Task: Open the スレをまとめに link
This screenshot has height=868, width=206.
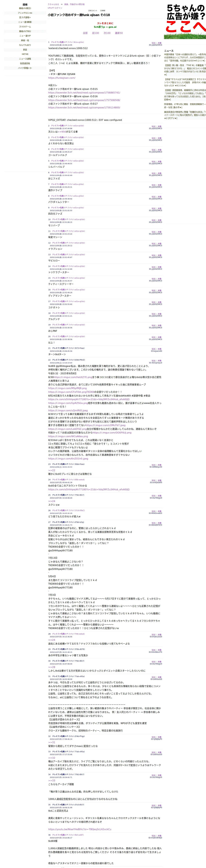Action: tap(105, 23)
